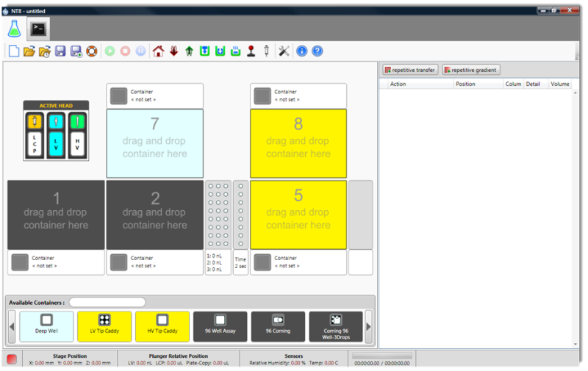Click the repetitive transfer button
The height and width of the screenshot is (371, 588).
pyautogui.click(x=410, y=70)
